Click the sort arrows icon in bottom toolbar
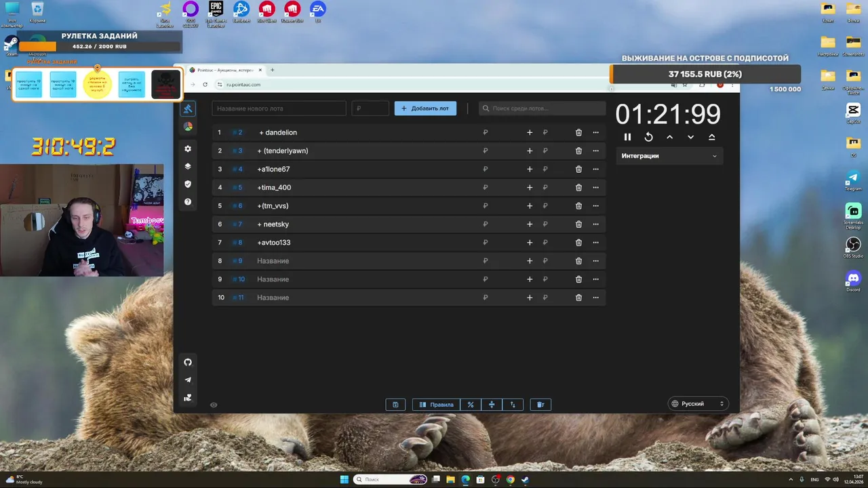 click(513, 405)
